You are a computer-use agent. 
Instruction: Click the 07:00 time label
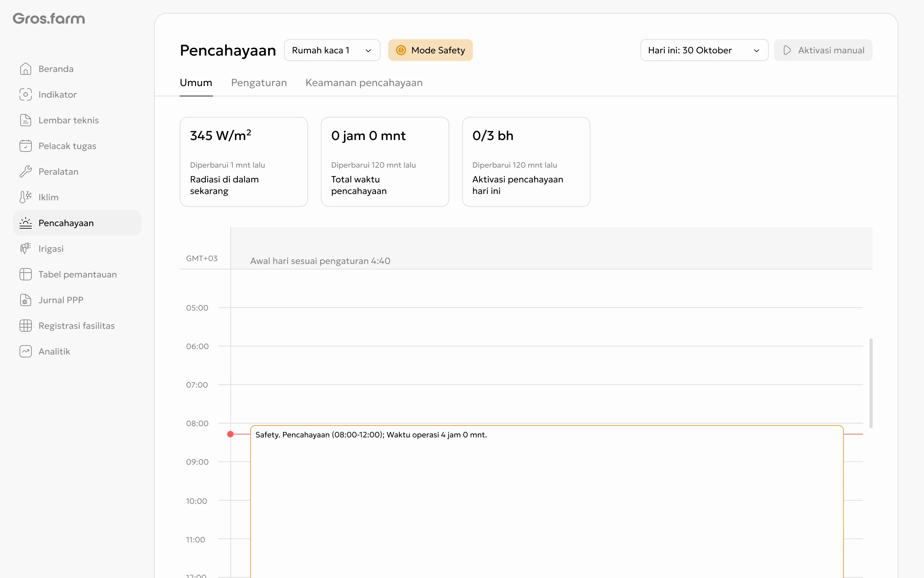(x=197, y=385)
